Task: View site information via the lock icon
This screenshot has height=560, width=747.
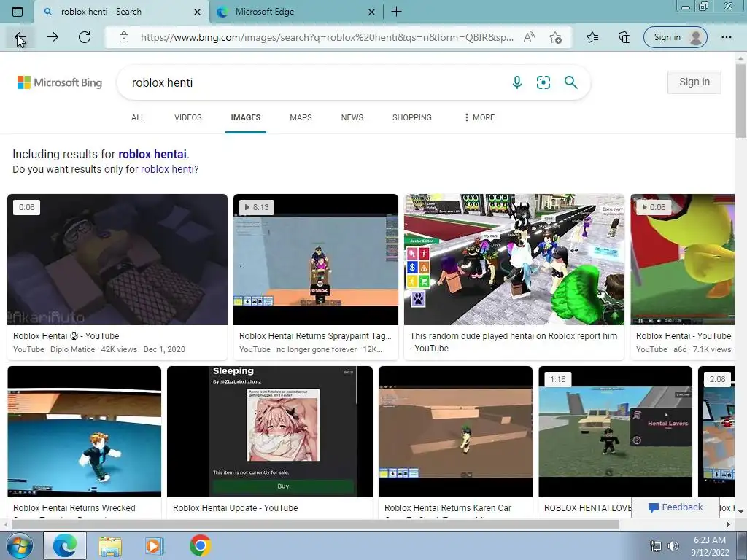Action: coord(124,37)
